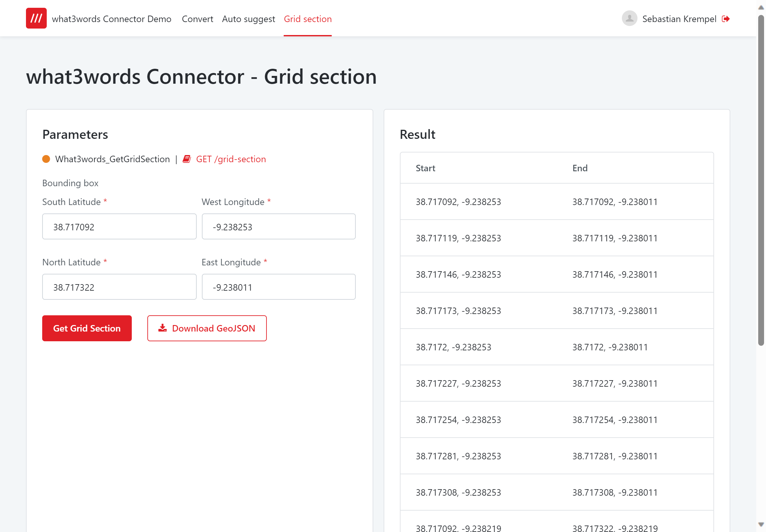Click the what3words Connector Demo title
The height and width of the screenshot is (532, 766).
pos(111,19)
